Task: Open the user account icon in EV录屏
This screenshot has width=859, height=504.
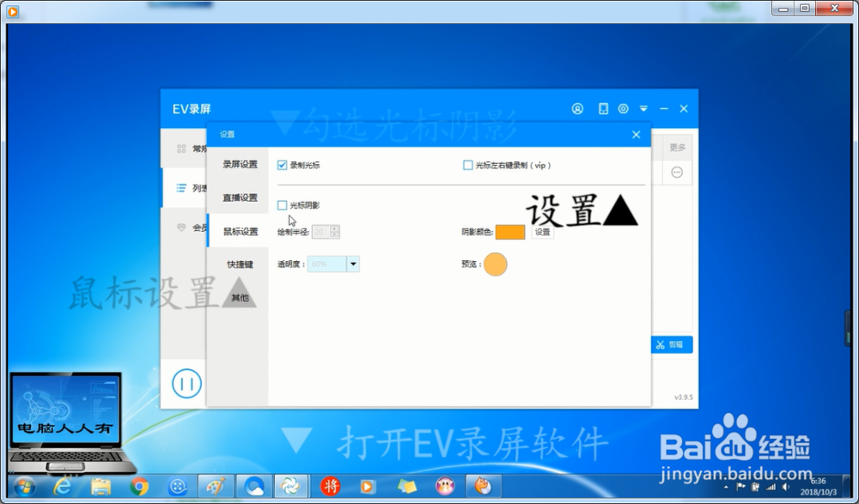Action: click(x=577, y=108)
